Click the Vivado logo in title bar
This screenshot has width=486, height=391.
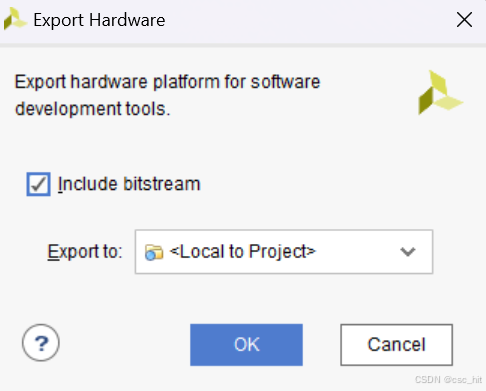coord(15,19)
